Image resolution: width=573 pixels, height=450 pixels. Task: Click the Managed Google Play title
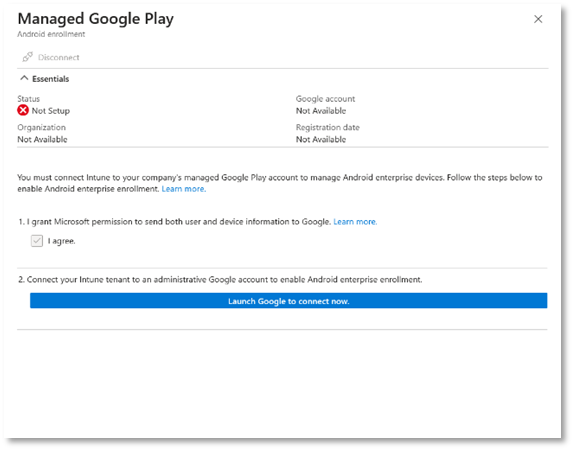point(95,19)
